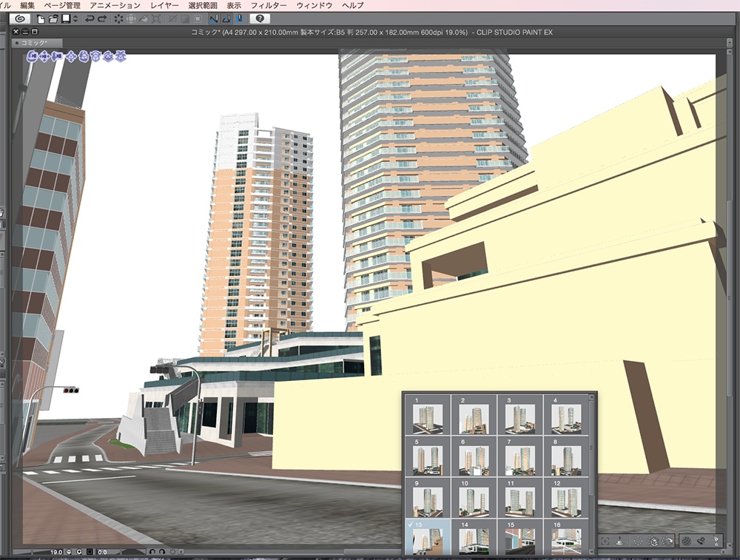Screen dimensions: 740x560
Task: Select camera preset thumbnail 1
Action: (428, 415)
